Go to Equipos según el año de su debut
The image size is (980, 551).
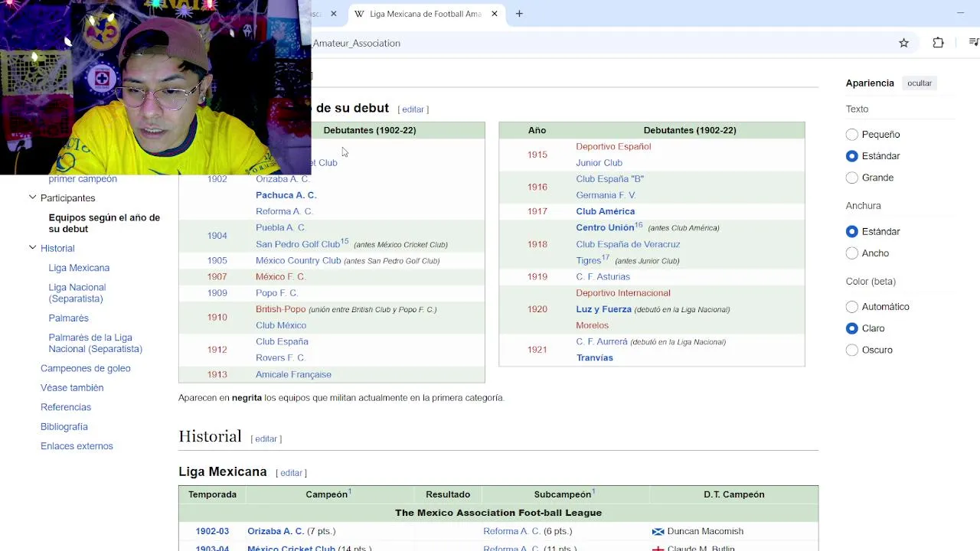coord(104,223)
